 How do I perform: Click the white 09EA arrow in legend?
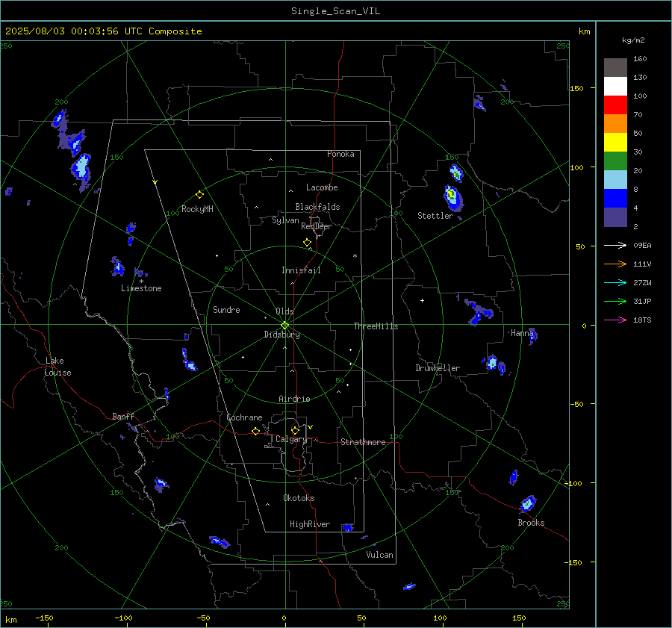click(615, 245)
